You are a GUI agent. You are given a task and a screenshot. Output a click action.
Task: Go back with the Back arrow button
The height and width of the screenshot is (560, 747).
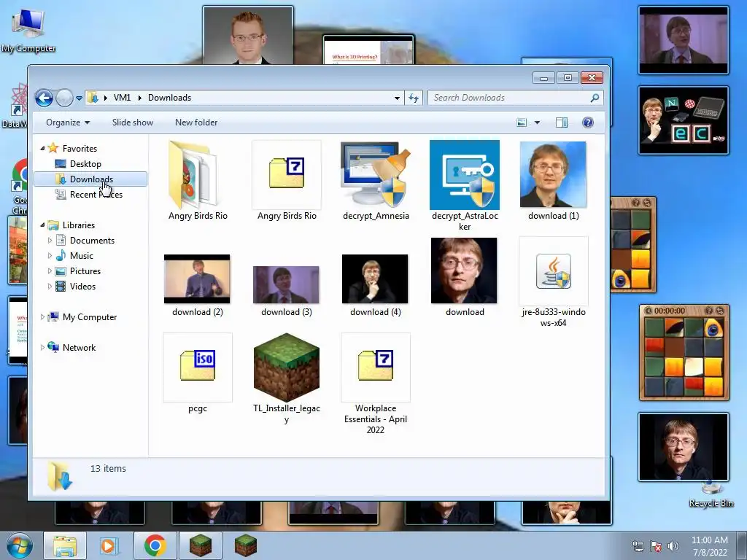tap(44, 98)
